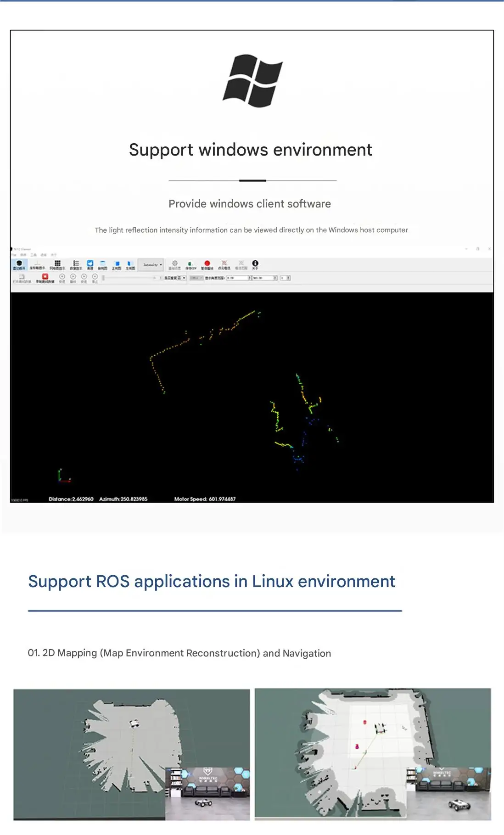Click the open data file icon
504x835 pixels.
tap(22, 278)
